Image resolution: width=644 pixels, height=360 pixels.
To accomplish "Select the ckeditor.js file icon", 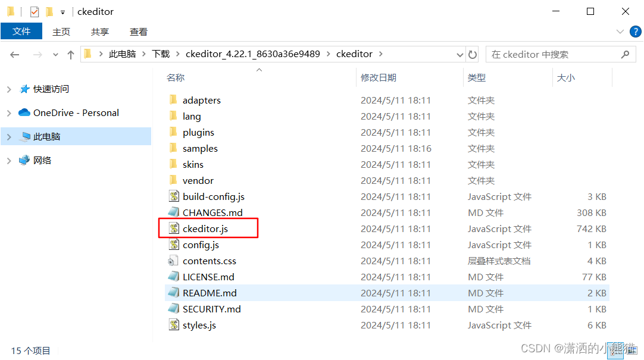I will 174,228.
